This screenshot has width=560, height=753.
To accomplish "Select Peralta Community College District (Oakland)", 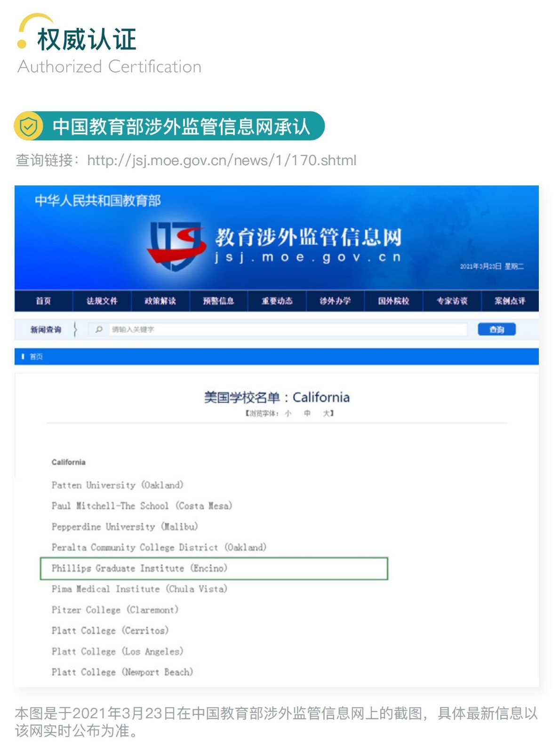I will click(x=159, y=547).
